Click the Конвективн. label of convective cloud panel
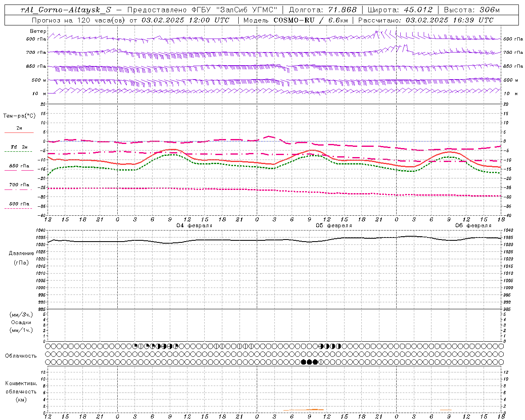This screenshot has height=420, width=525. 21,383
